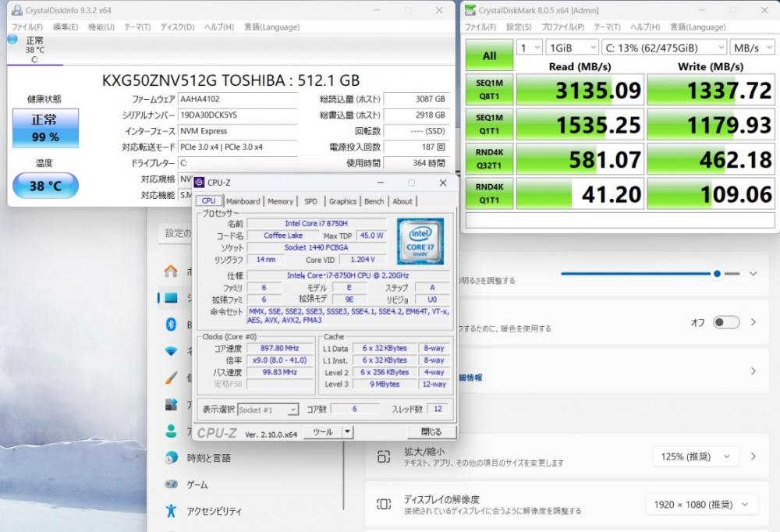Click the display resolution icon in Settings
The width and height of the screenshot is (780, 532).
point(384,504)
